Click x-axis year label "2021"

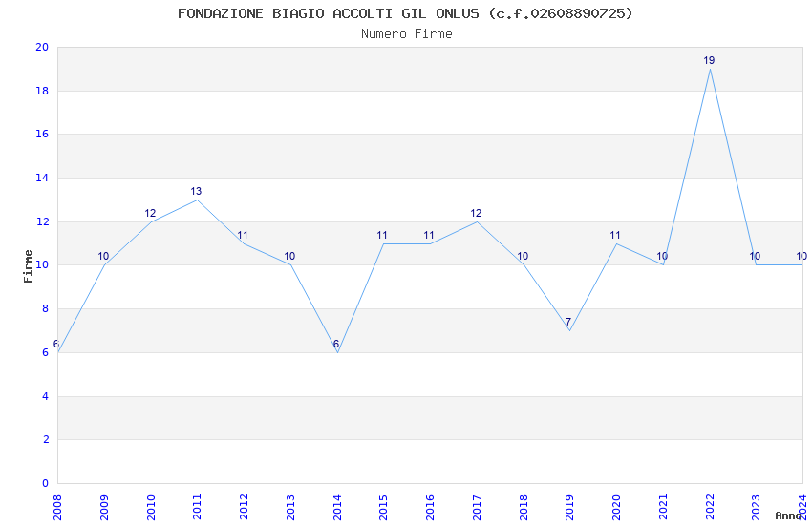point(663,507)
